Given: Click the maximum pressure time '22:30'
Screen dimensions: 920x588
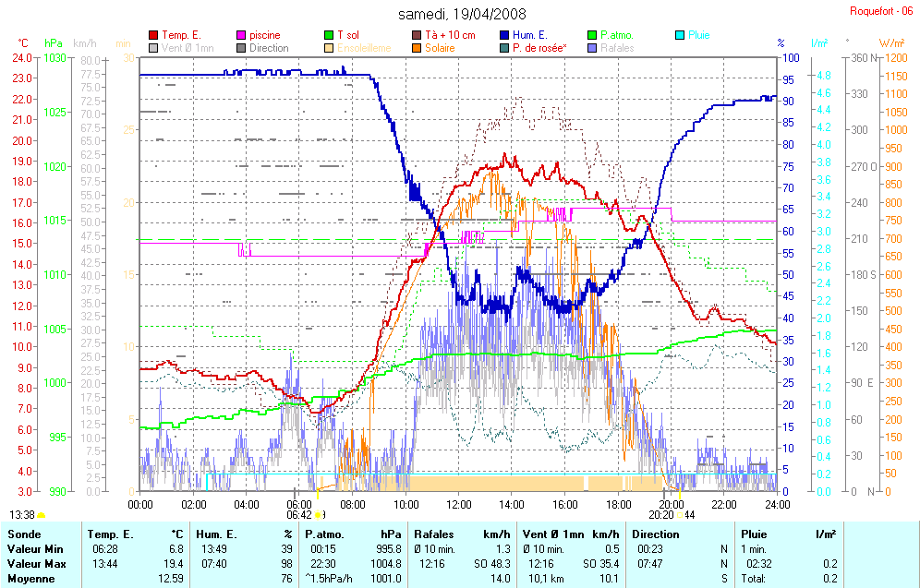Looking at the screenshot, I should 323,564.
